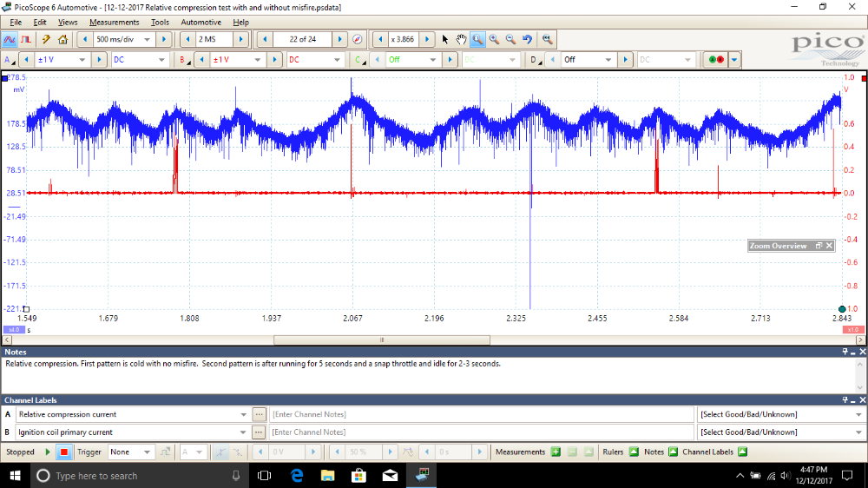
Task: Expand the Trigger mode dropdown
Action: point(148,452)
